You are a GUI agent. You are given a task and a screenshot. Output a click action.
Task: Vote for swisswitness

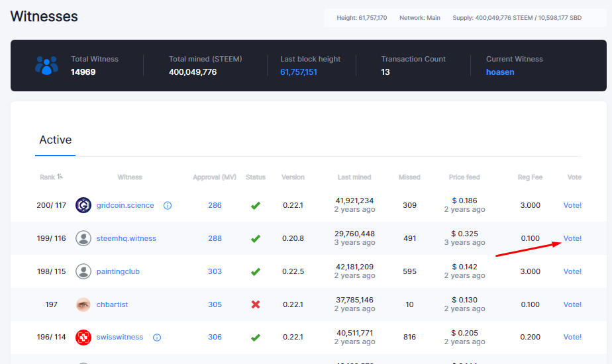pos(572,337)
